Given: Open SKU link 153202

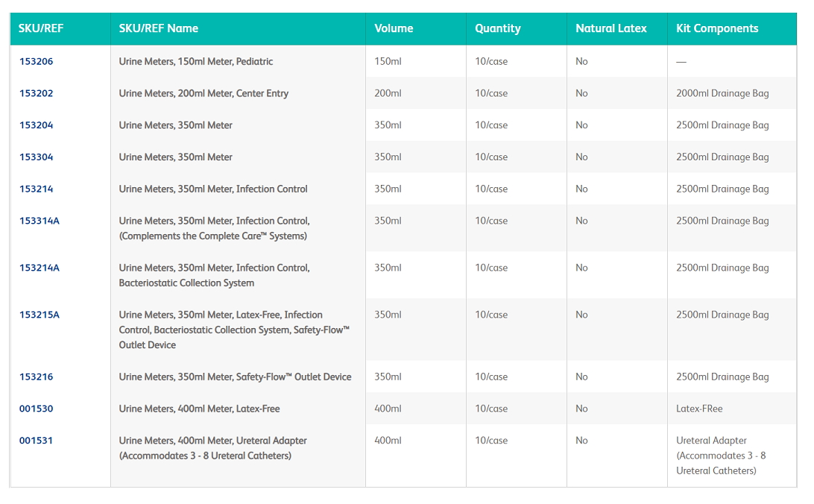Looking at the screenshot, I should pyautogui.click(x=36, y=94).
